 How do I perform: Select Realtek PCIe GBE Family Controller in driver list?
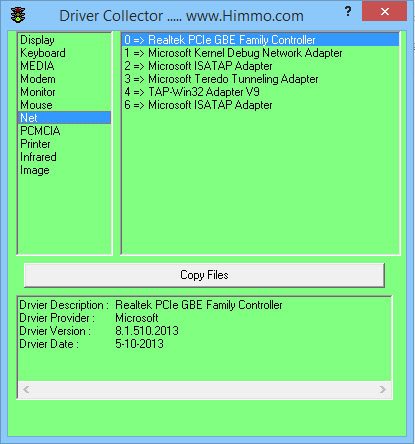click(x=260, y=40)
